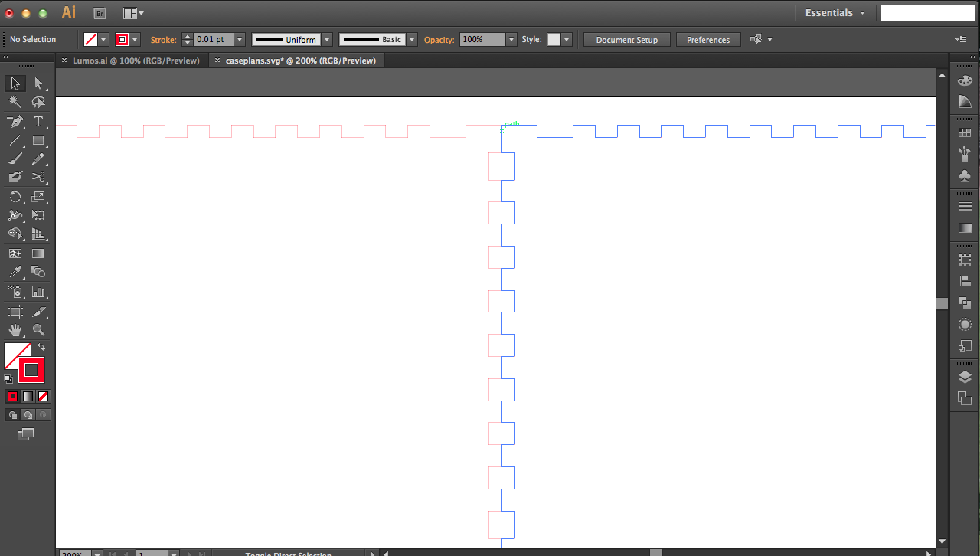Switch to the Lumos.ai document tab
Viewport: 980px width, 556px height.
(x=136, y=61)
